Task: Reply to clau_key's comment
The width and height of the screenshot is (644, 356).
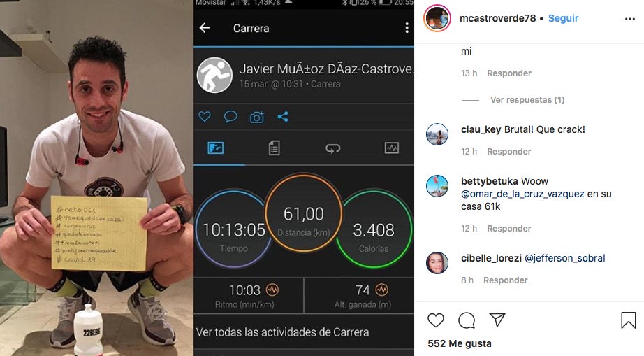Action: (x=509, y=152)
